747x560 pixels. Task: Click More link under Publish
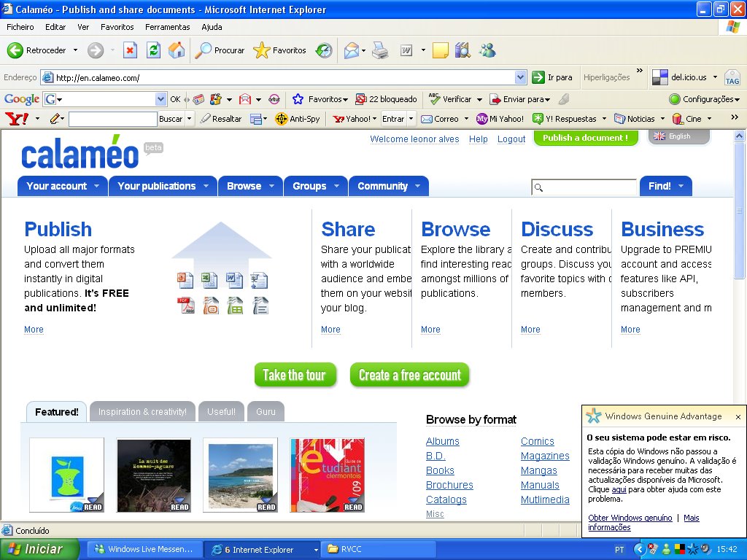(34, 330)
